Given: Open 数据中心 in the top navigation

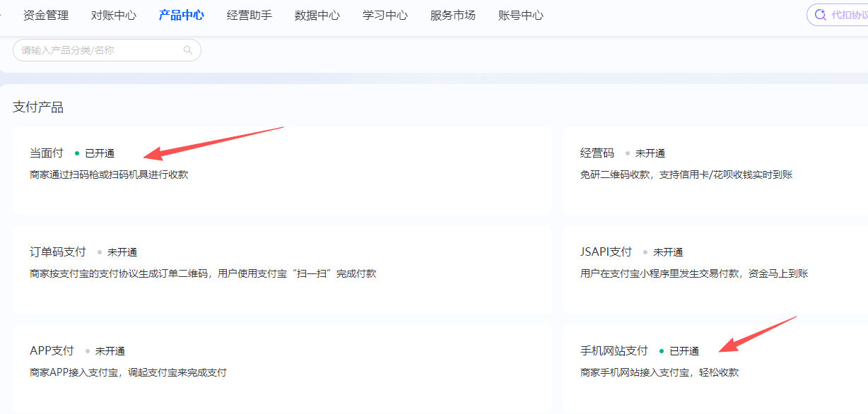Looking at the screenshot, I should (x=317, y=15).
